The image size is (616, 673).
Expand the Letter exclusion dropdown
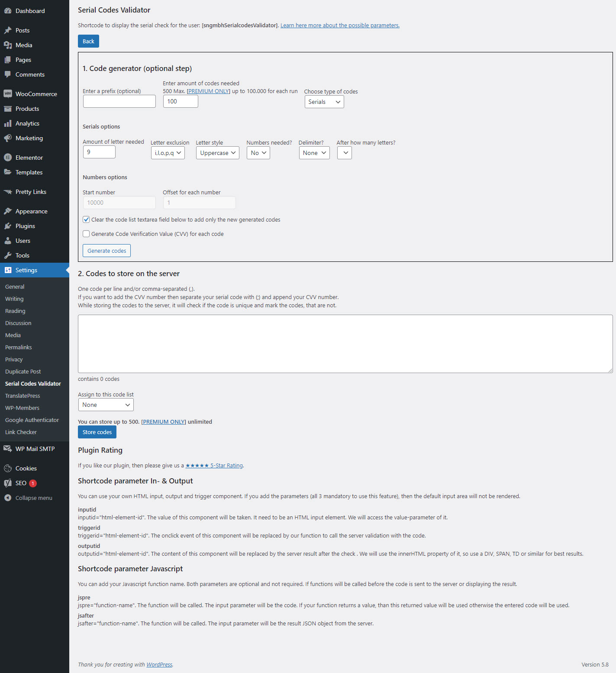coord(168,153)
